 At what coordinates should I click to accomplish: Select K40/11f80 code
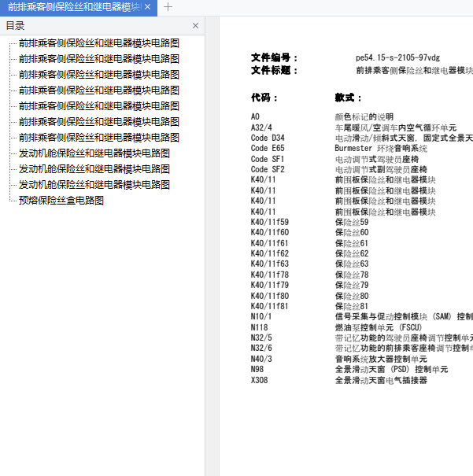coord(270,296)
